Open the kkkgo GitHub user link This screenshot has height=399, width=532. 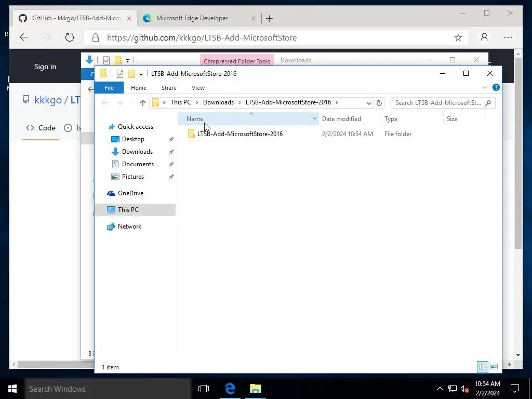coord(48,100)
